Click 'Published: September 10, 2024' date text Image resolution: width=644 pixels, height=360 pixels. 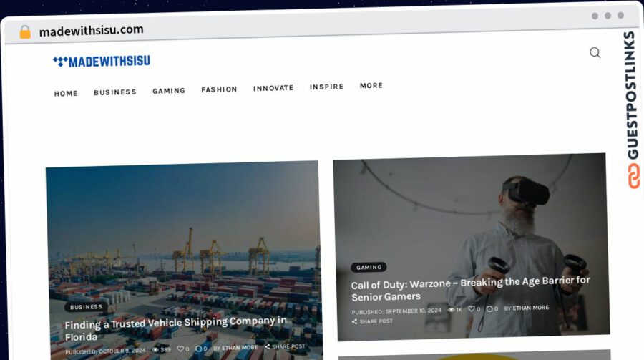[396, 311]
